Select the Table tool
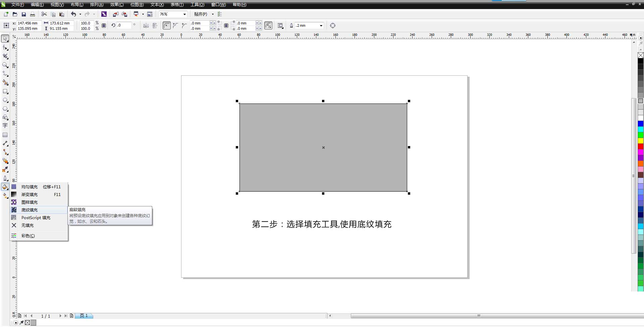The image size is (644, 327). click(5, 135)
